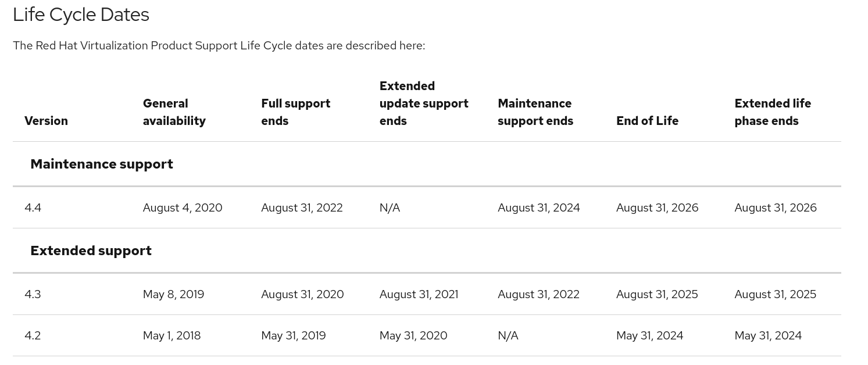Select version 4.2 cell
Image resolution: width=868 pixels, height=365 pixels.
pos(33,335)
